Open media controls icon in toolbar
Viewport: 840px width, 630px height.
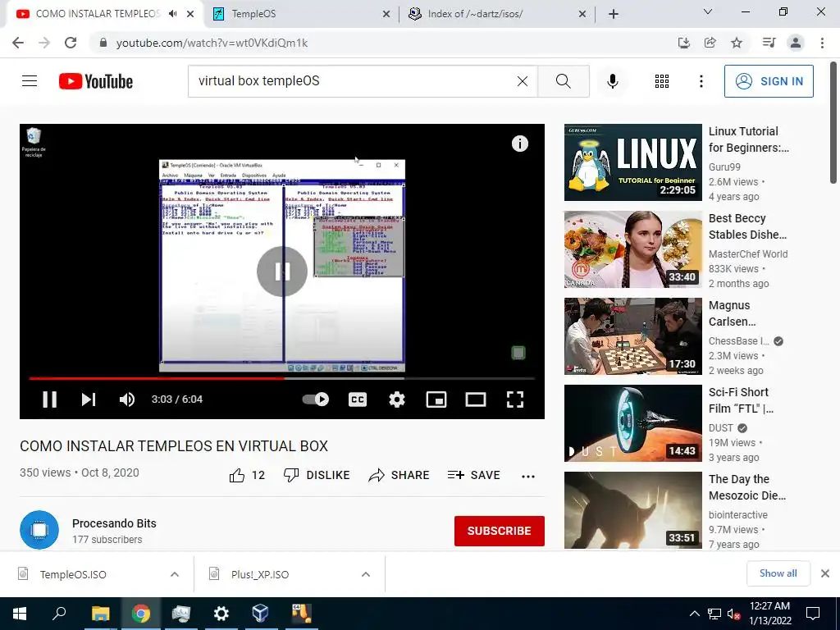coord(769,43)
